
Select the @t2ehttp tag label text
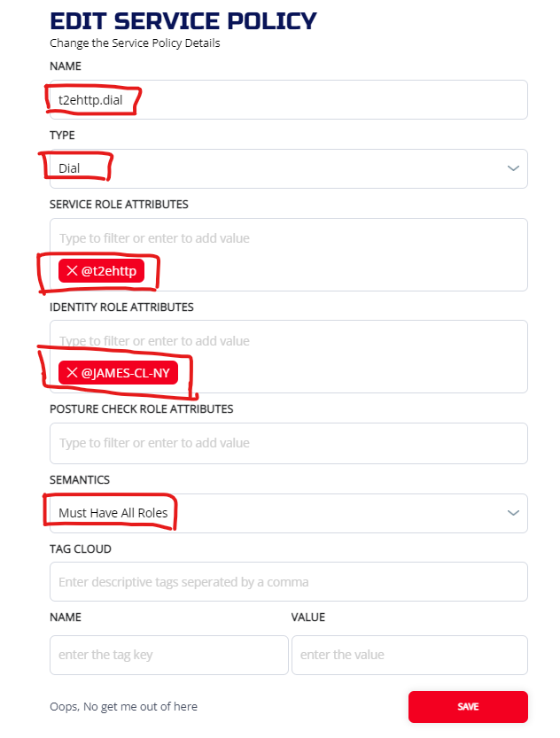tap(109, 271)
